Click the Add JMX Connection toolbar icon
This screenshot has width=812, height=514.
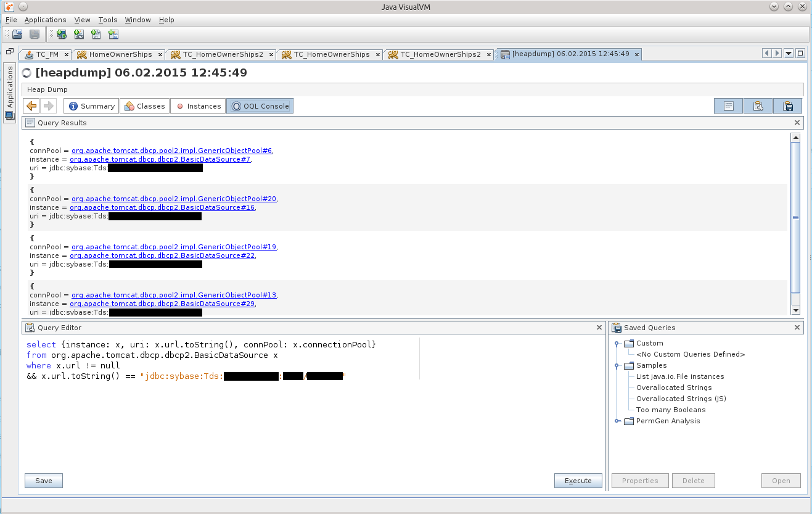click(79, 35)
